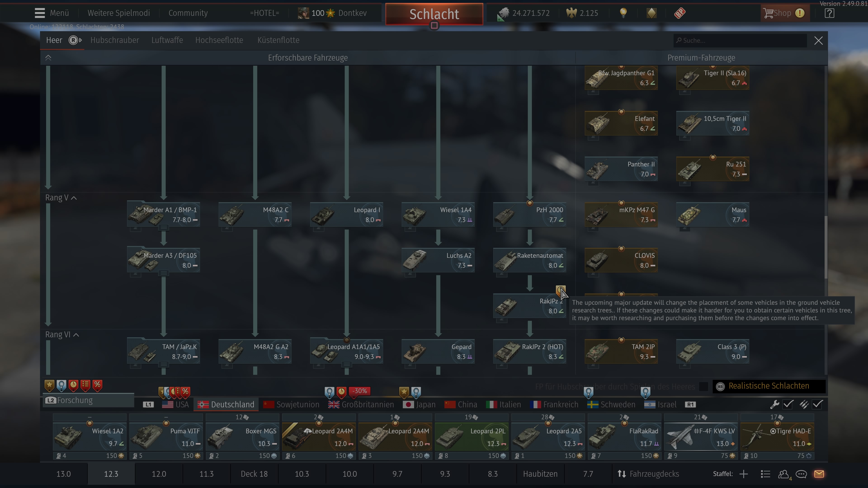Image resolution: width=868 pixels, height=488 pixels.
Task: Click the plus icon next to Staffel
Action: click(x=743, y=474)
